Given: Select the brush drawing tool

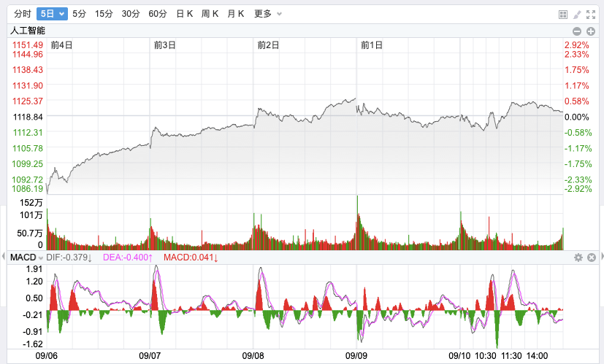Looking at the screenshot, I should [x=577, y=14].
